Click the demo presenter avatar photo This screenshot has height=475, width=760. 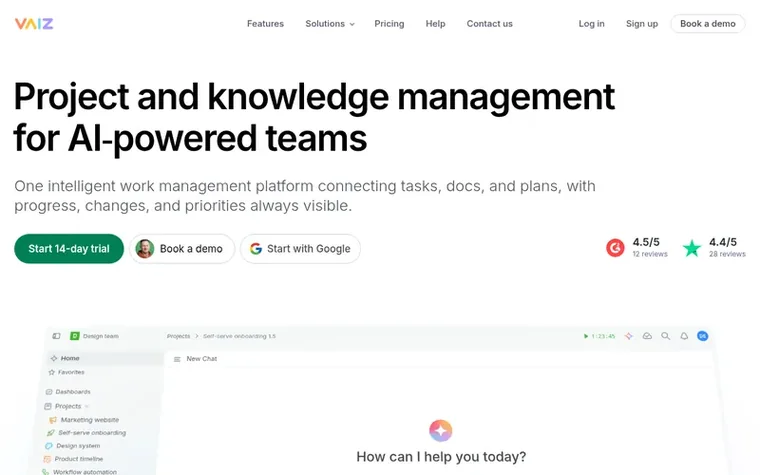pos(144,249)
